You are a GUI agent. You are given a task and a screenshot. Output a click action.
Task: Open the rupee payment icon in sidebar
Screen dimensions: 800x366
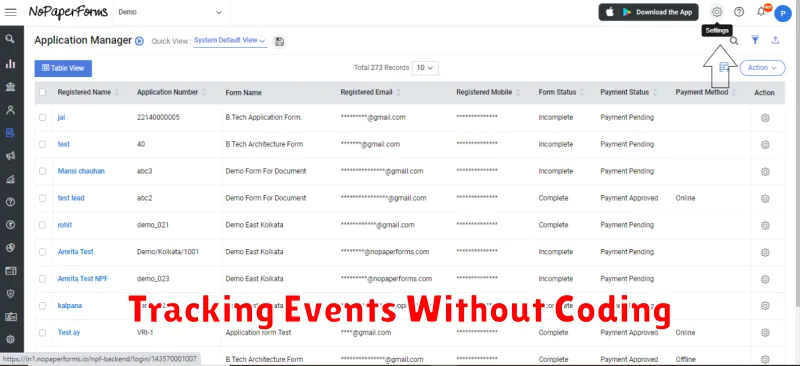pyautogui.click(x=10, y=225)
